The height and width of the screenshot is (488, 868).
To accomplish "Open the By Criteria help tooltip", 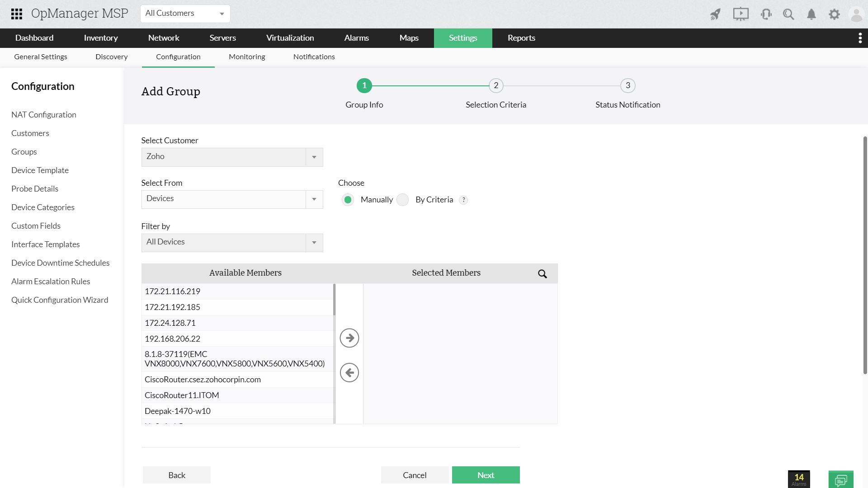I will [x=463, y=200].
